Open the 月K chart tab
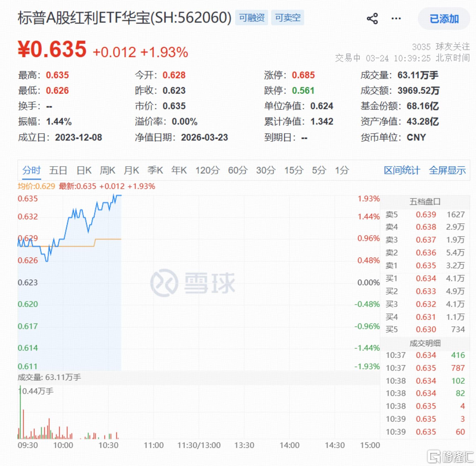Image resolution: width=476 pixels, height=466 pixels. 131,170
